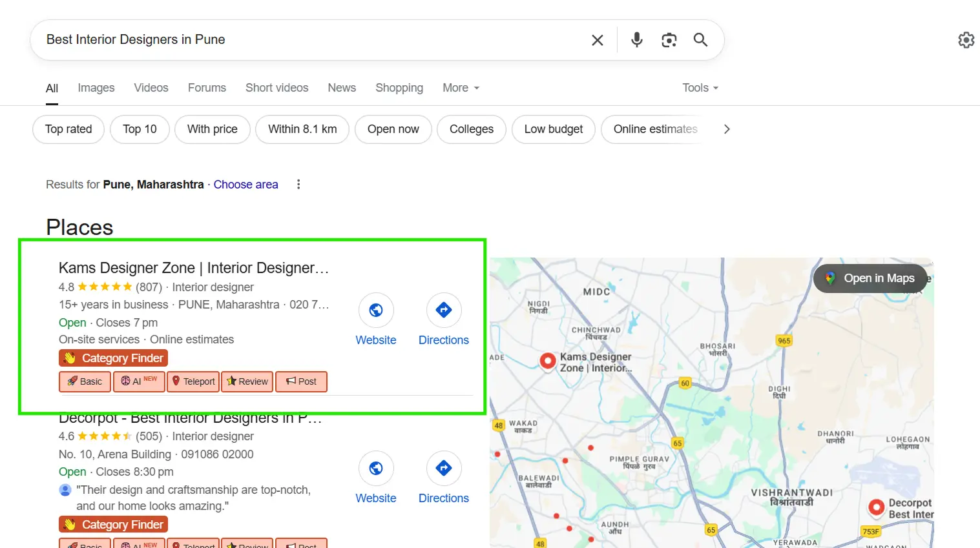
Task: Apply the Open now filter chip
Action: [x=393, y=129]
